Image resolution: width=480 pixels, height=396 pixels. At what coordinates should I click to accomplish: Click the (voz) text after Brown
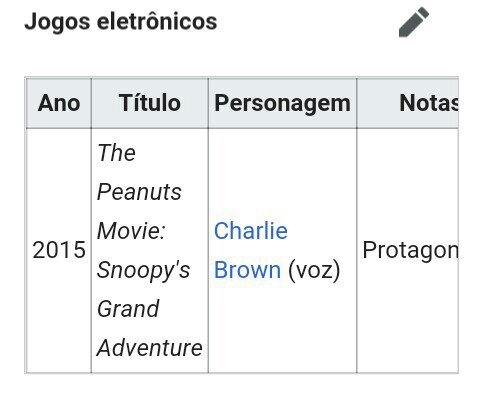pyautogui.click(x=314, y=270)
